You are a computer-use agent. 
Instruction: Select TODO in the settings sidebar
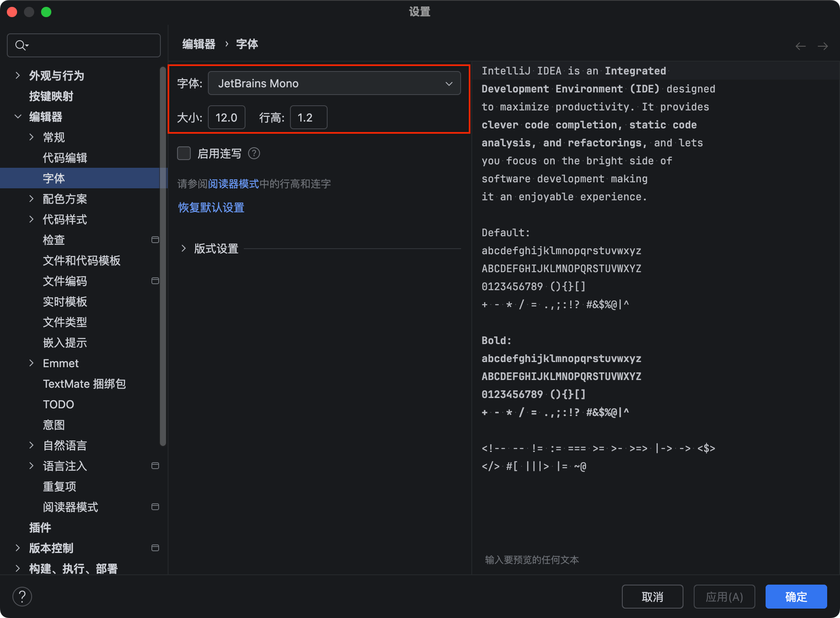point(59,404)
